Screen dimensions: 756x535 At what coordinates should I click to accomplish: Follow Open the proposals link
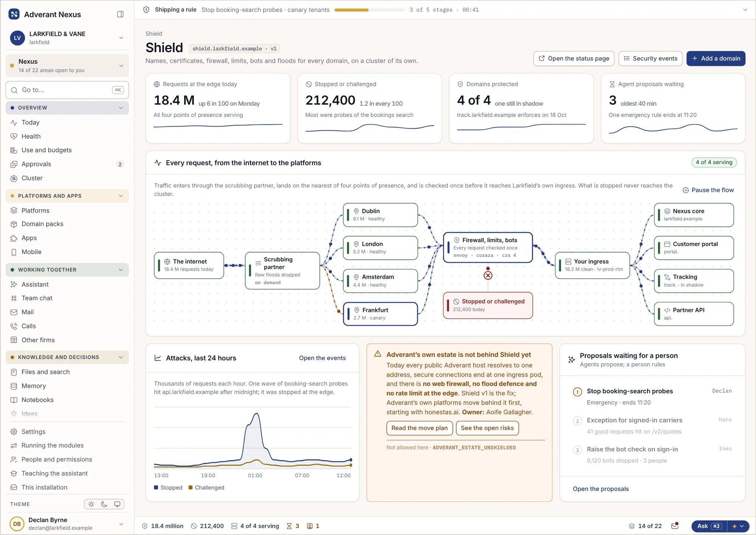coord(601,489)
